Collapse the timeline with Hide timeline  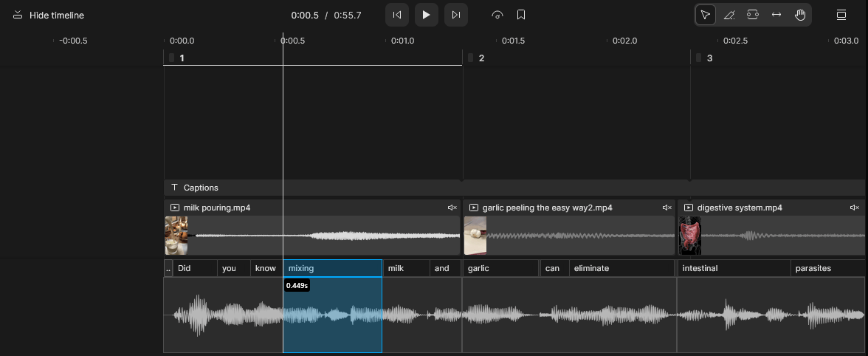coord(49,16)
